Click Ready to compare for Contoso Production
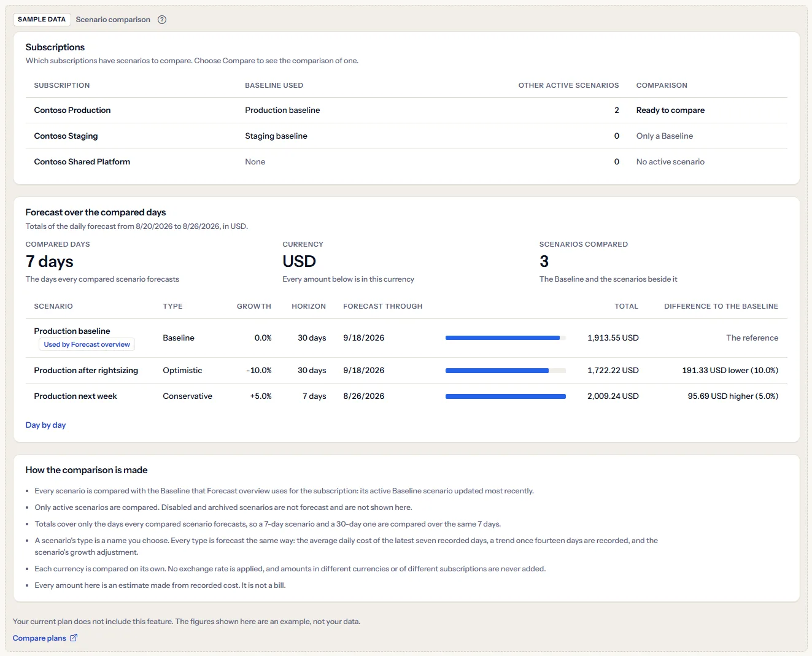Viewport: 812px width, 656px height. tap(670, 110)
